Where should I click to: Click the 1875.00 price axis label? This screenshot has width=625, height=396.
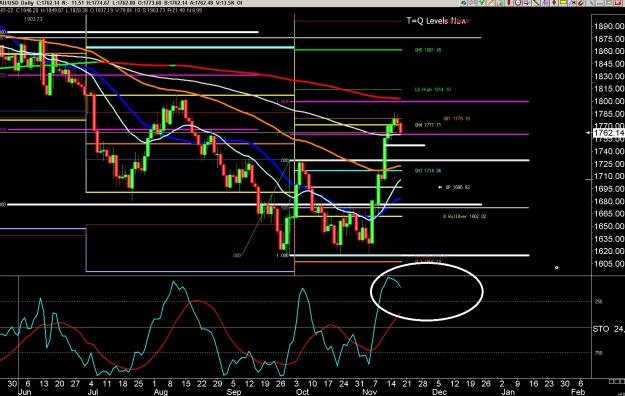609,39
